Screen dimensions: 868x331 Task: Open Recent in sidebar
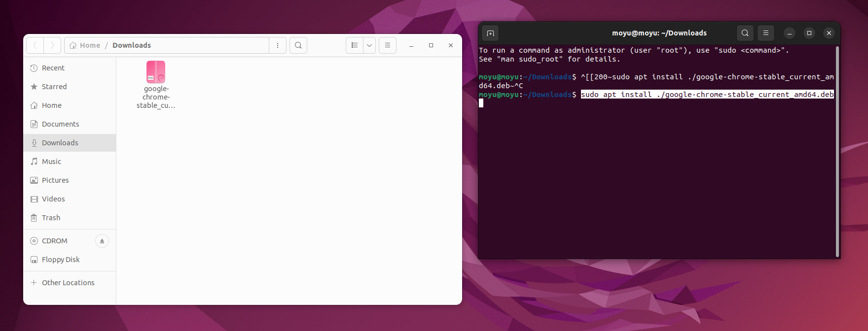tap(70, 68)
